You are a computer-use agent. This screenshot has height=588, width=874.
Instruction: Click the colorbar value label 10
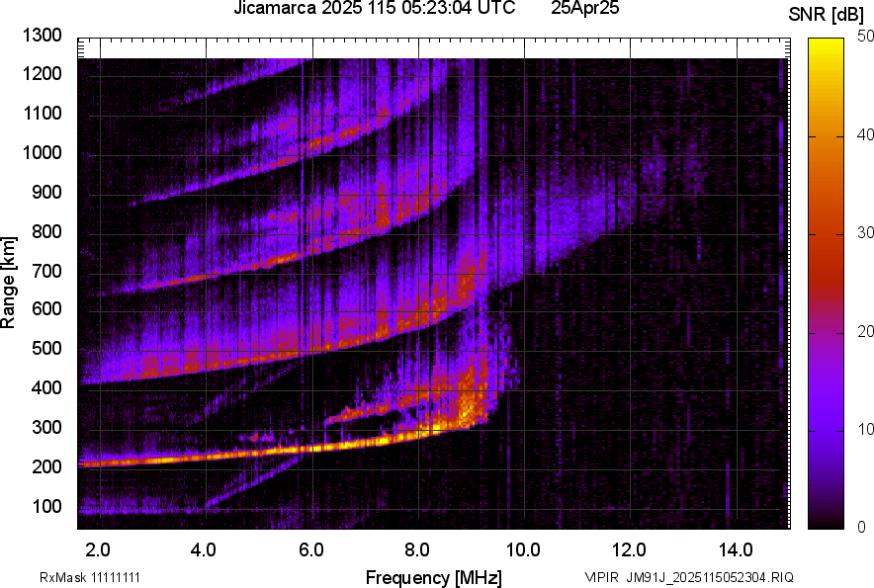(865, 429)
